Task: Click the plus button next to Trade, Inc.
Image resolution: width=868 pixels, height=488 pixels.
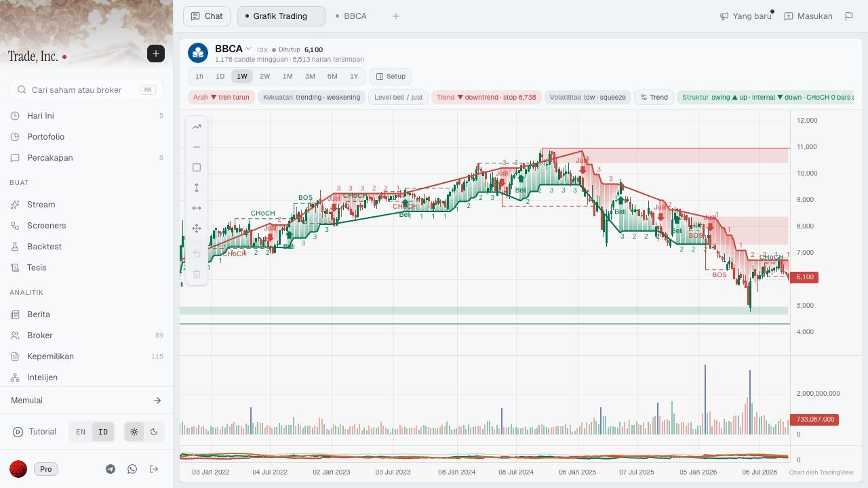Action: 155,54
